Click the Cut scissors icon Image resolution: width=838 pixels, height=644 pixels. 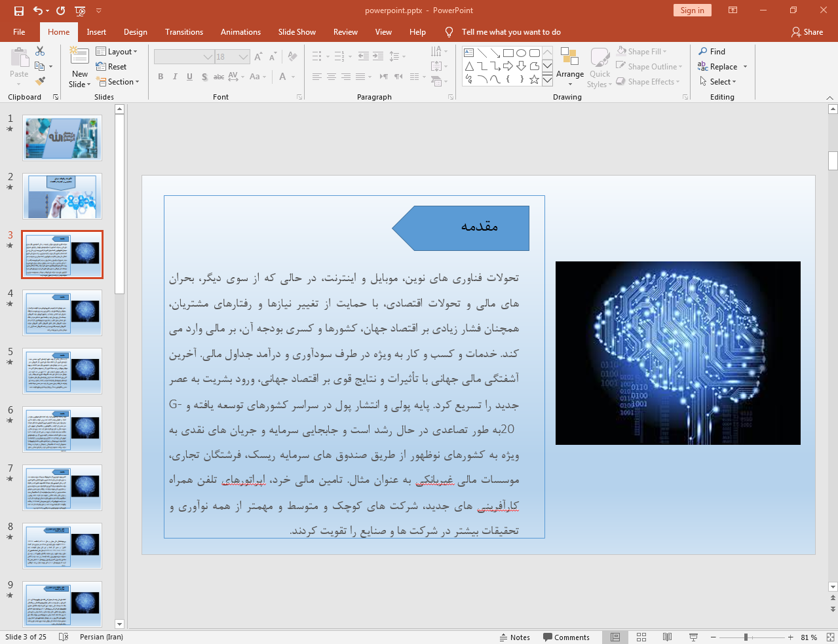tap(40, 51)
